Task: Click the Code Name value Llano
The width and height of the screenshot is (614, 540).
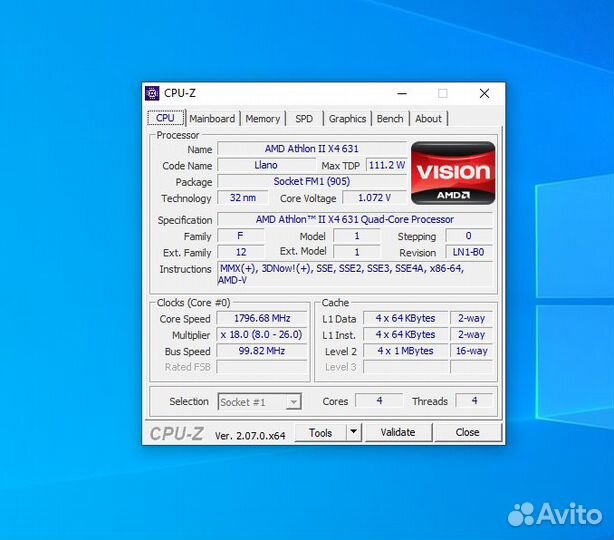Action: (266, 165)
